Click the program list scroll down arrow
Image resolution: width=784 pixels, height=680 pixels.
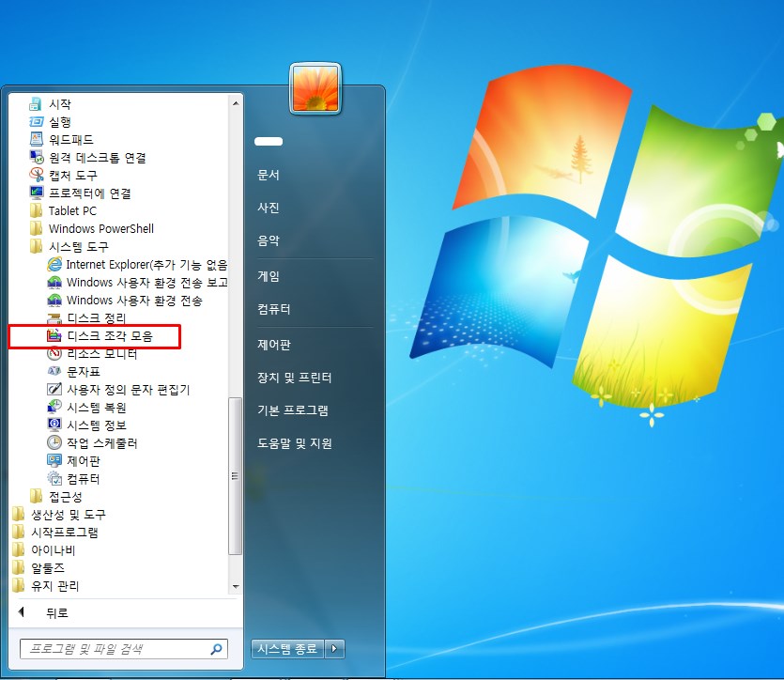236,586
